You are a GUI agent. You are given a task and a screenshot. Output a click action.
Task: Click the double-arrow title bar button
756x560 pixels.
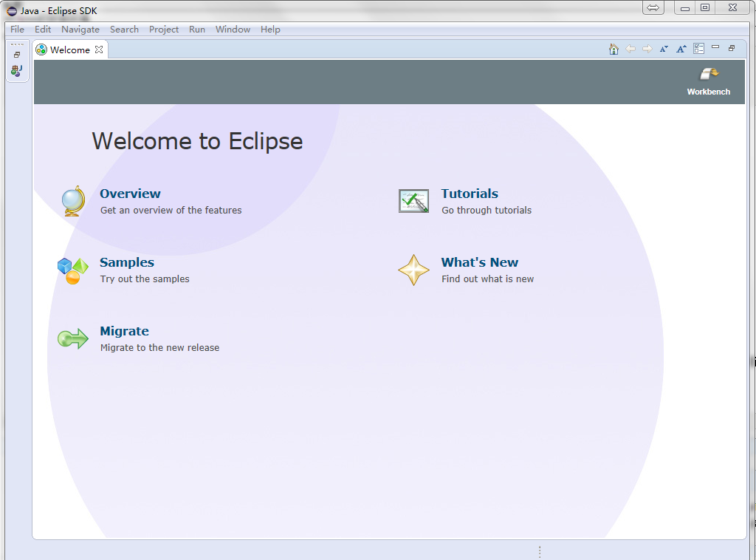[653, 7]
